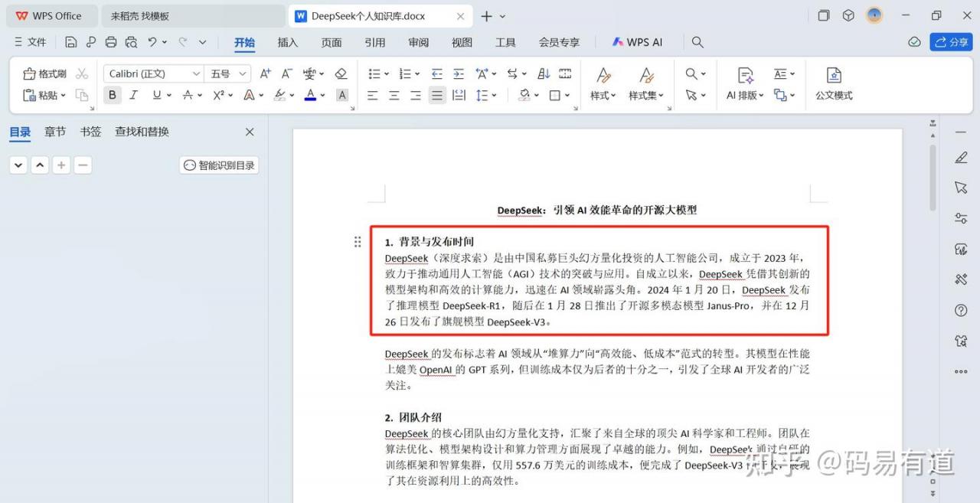Click the settings sliders icon in right sidebar
The image size is (980, 503).
(x=962, y=218)
